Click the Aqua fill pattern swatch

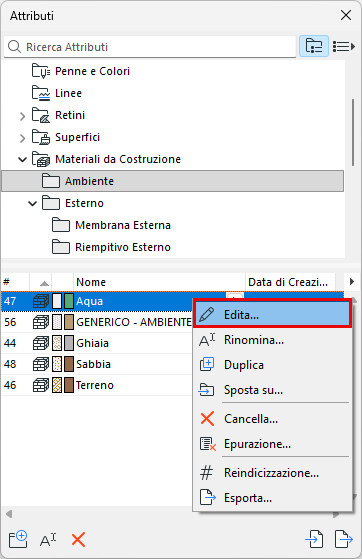pos(57,301)
